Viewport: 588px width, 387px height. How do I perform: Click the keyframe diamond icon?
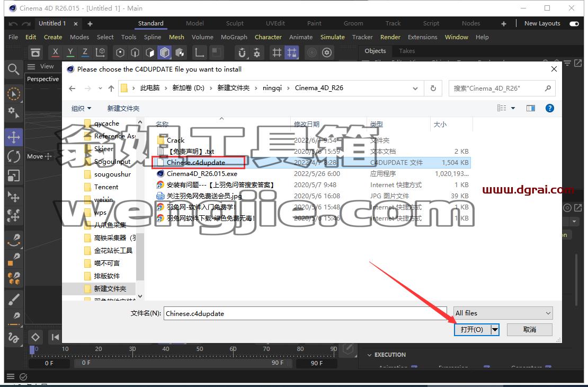coord(35,337)
